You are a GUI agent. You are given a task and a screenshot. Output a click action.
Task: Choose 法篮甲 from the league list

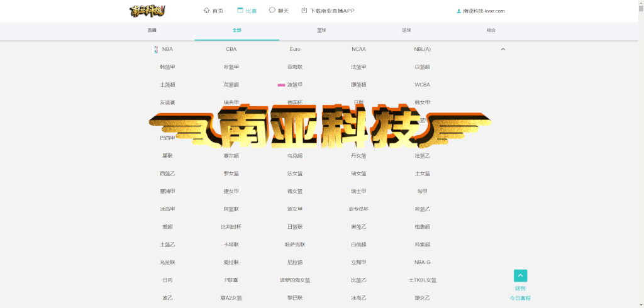(358, 67)
